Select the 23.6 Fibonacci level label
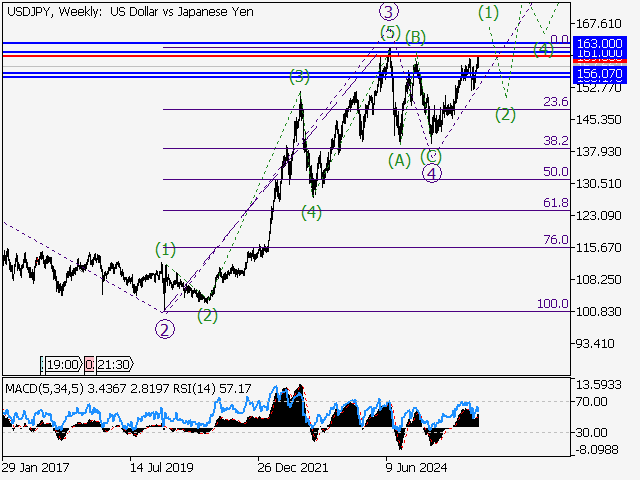 point(555,102)
